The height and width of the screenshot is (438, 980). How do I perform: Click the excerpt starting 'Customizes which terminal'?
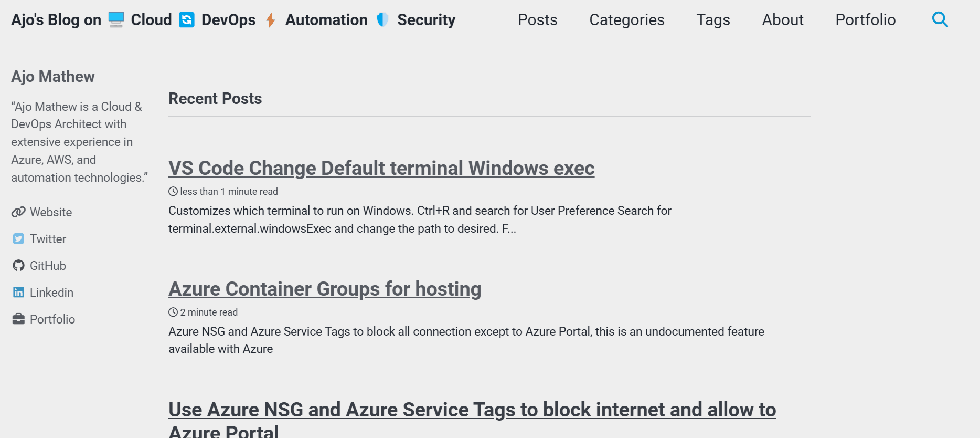(x=420, y=220)
